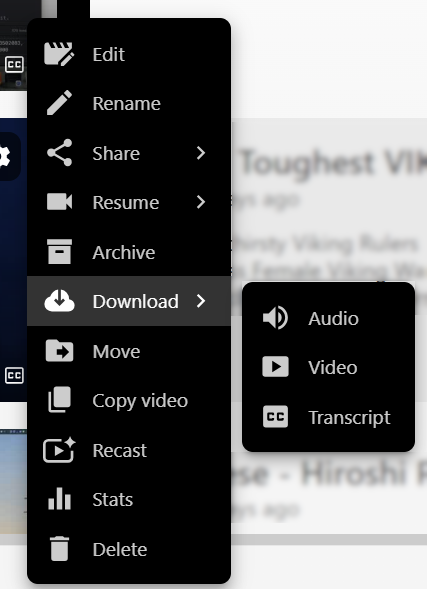Choose Recast from the menu

tap(129, 450)
